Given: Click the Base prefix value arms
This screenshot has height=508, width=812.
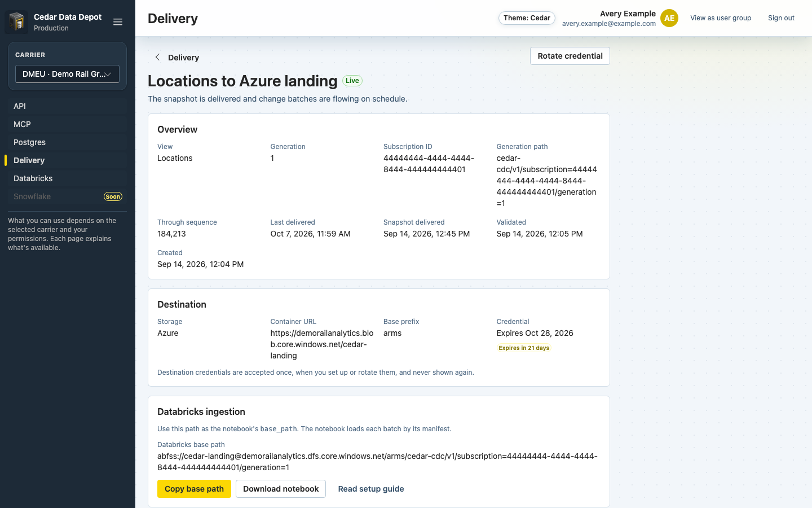Looking at the screenshot, I should (392, 333).
